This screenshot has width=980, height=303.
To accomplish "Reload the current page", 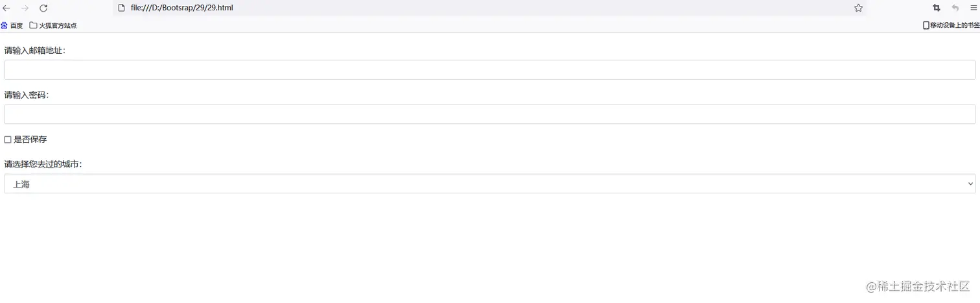I will click(x=43, y=8).
